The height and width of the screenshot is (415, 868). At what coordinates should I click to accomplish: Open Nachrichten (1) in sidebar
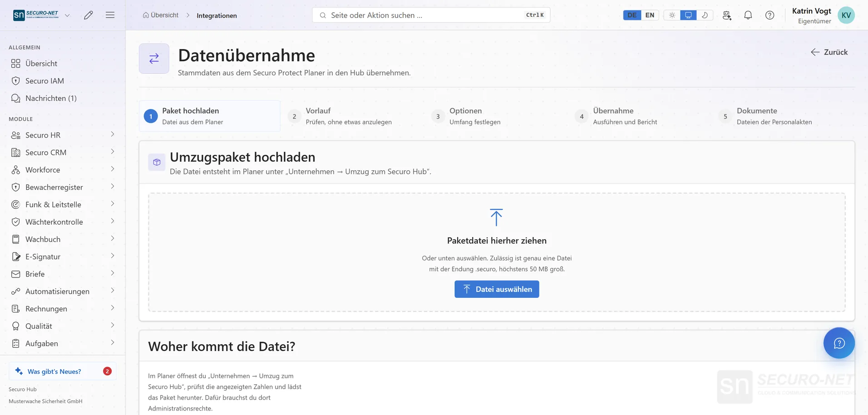tap(63, 98)
